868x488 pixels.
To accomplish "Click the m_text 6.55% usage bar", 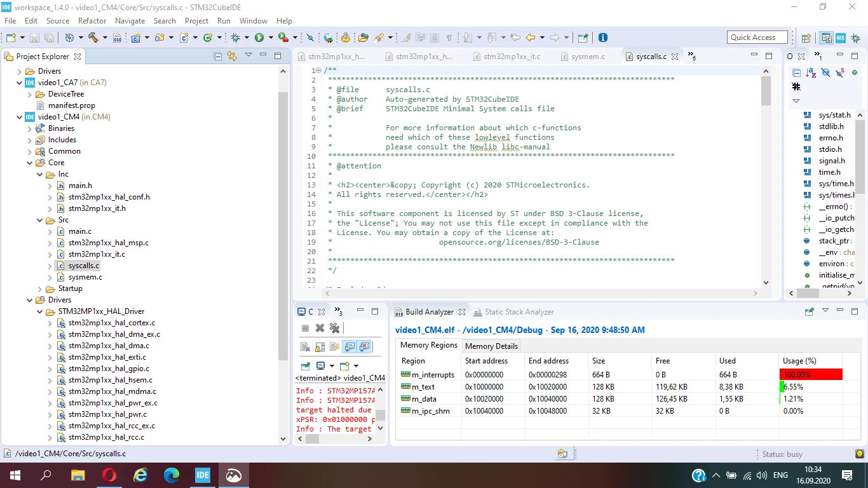I will (x=811, y=386).
